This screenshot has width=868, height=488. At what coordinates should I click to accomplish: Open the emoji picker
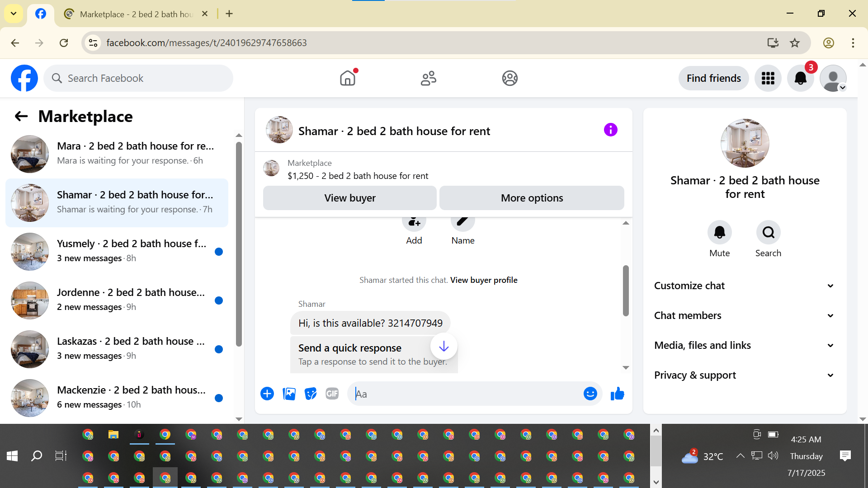click(x=590, y=394)
